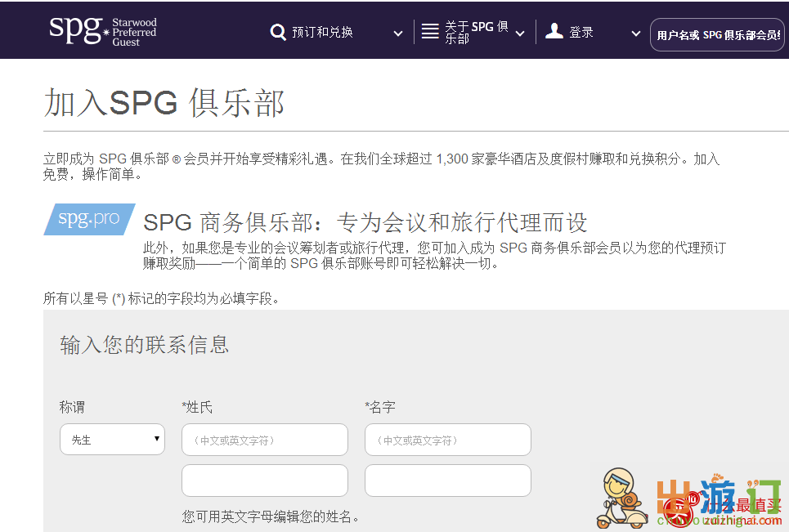Open the 关于 SPG 俱乐部 menu
Screen dimensions: 789x532
click(x=477, y=32)
